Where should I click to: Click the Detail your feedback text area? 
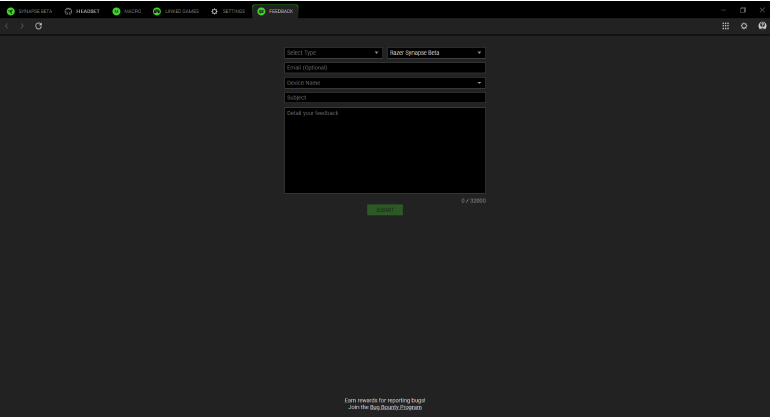pos(385,150)
